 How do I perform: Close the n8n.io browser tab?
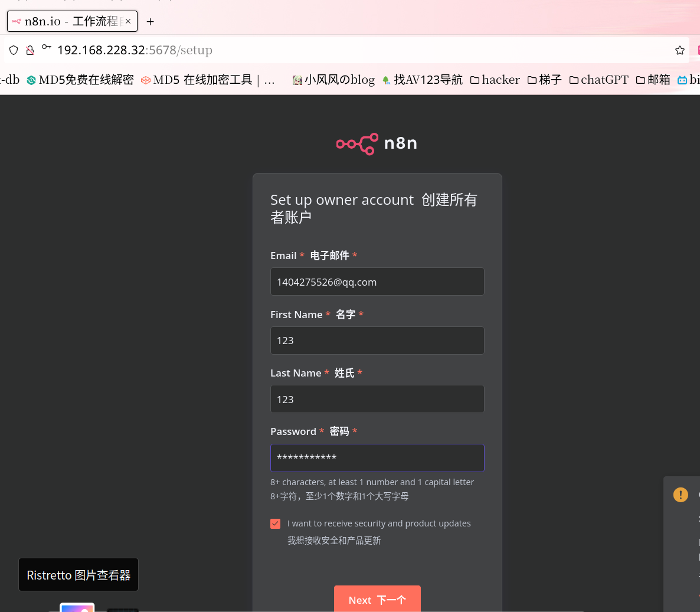click(128, 21)
